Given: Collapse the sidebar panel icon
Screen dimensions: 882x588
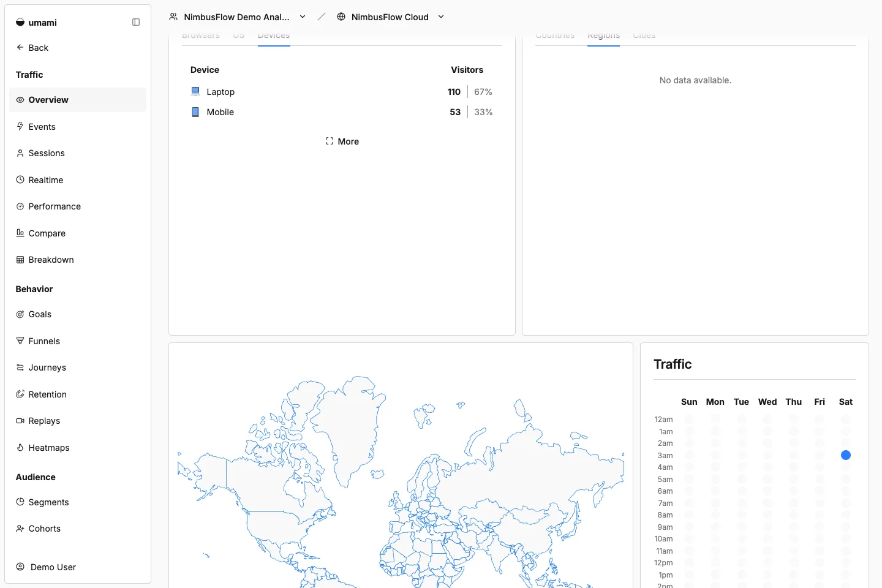Looking at the screenshot, I should point(136,22).
